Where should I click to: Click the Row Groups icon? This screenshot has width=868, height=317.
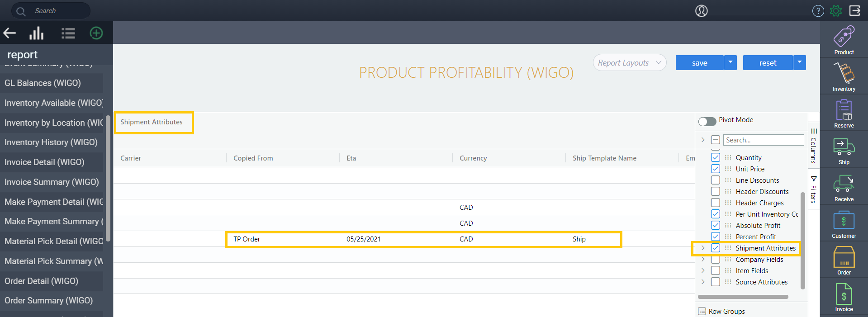tap(702, 311)
